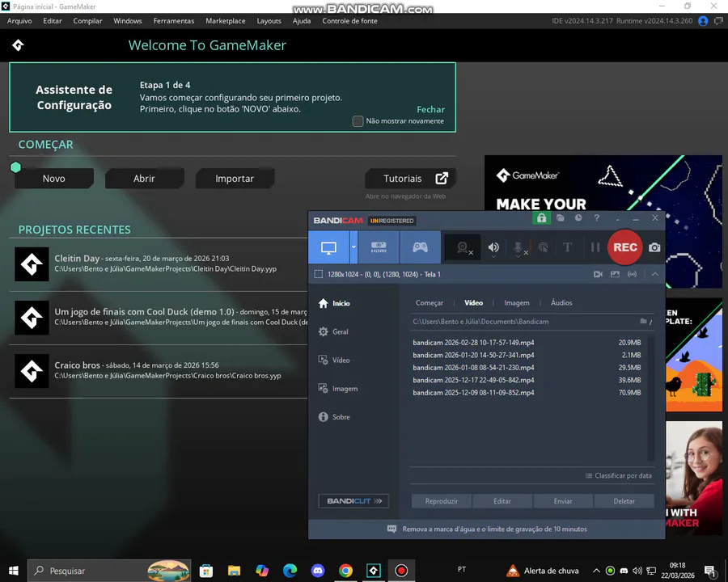Viewport: 728px width, 582px height.
Task: Click the Novo project button
Action: tap(54, 179)
